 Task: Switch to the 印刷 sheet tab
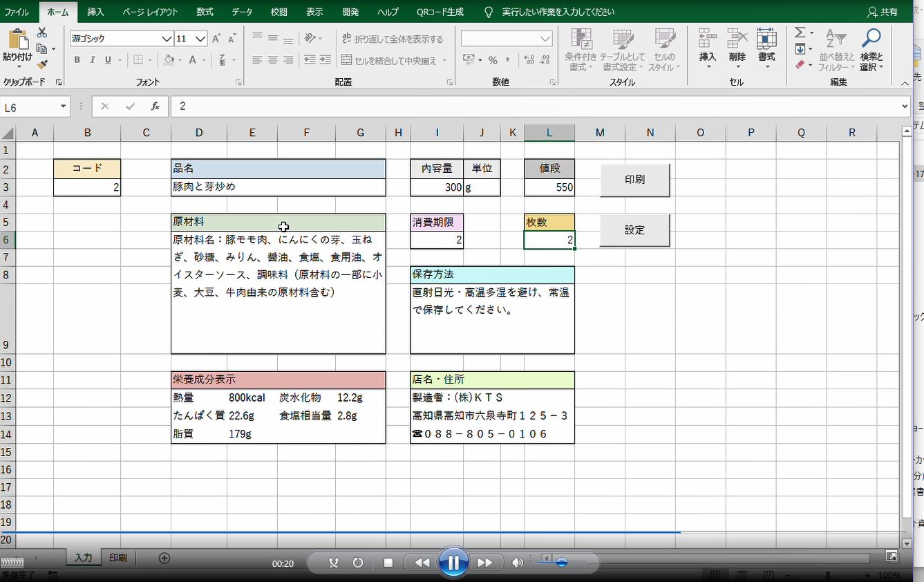(x=117, y=558)
